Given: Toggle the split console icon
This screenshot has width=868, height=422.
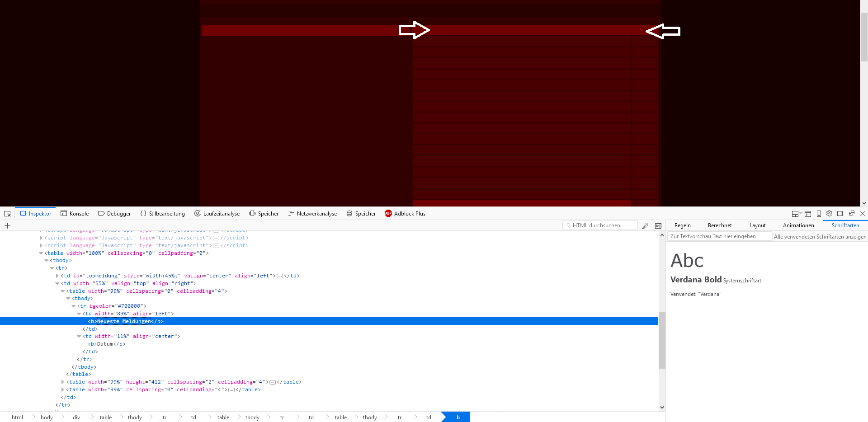Looking at the screenshot, I should [808, 214].
